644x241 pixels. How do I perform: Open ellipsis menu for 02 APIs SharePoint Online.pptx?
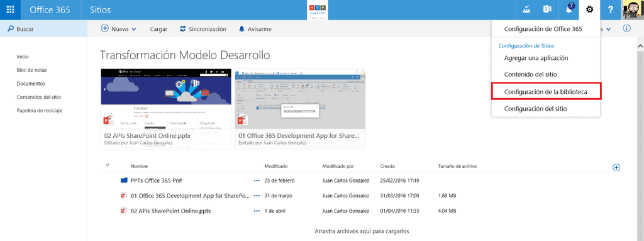click(x=257, y=211)
